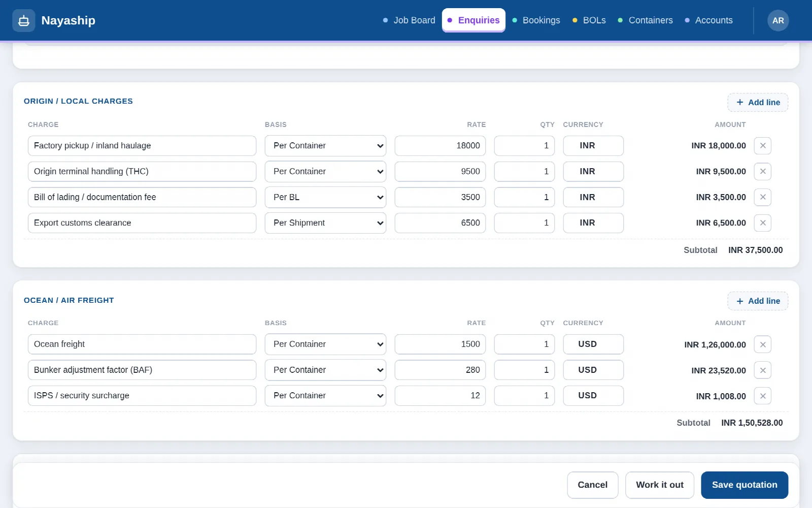Screen dimensions: 812x508
Task: Open basis dropdown for ISPS surcharge row
Action: [x=325, y=396]
